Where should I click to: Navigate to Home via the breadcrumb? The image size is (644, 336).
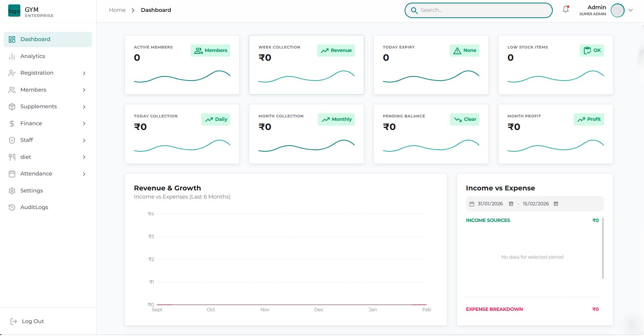117,10
